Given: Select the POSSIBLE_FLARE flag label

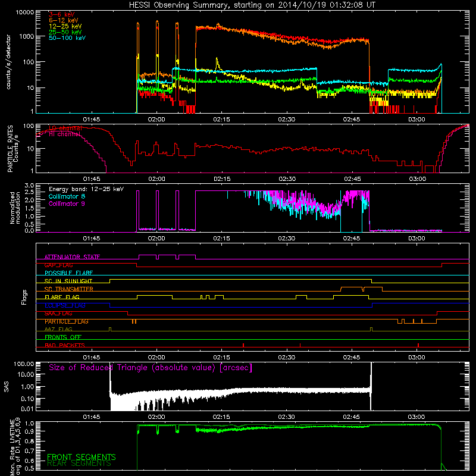Looking at the screenshot, I should (68, 273).
